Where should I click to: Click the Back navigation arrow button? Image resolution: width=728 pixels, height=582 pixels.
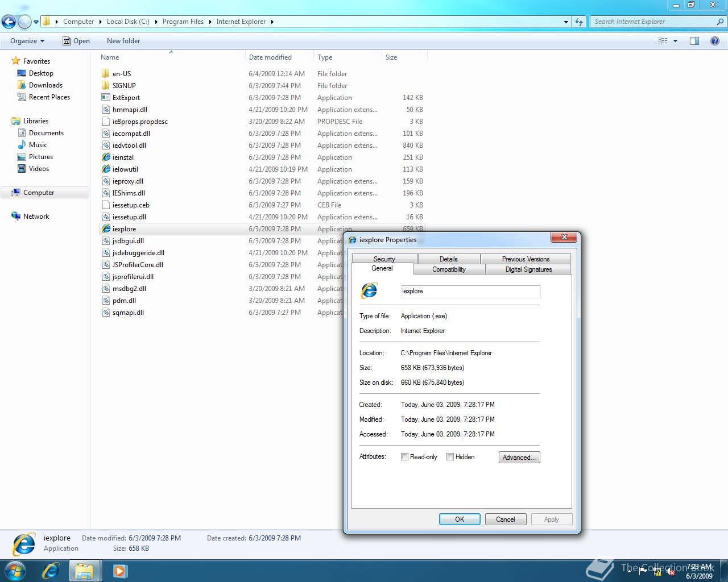[x=9, y=22]
